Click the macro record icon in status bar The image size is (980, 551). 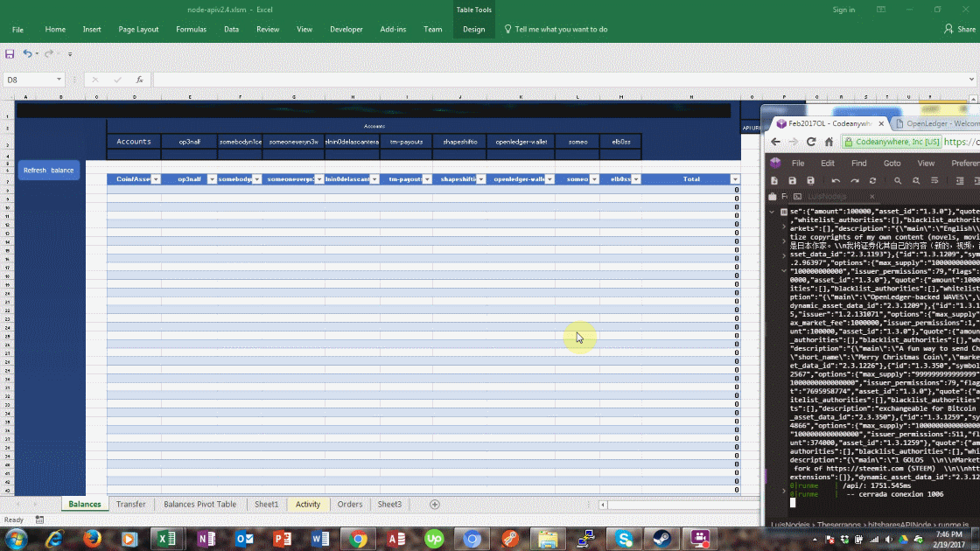coord(39,520)
